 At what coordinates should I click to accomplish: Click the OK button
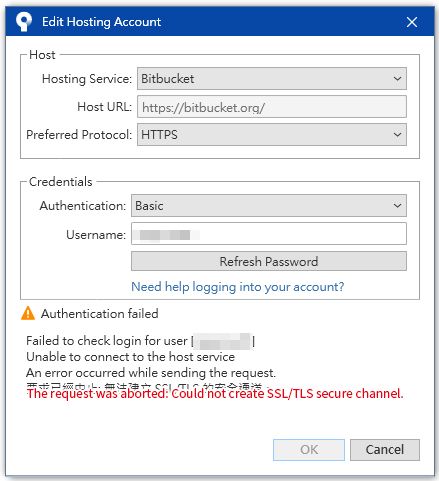click(x=309, y=450)
